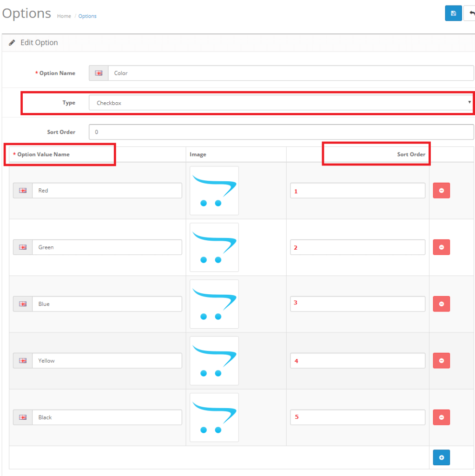The image size is (475, 476).
Task: Click the image thumbnail for the Red value
Action: (214, 191)
